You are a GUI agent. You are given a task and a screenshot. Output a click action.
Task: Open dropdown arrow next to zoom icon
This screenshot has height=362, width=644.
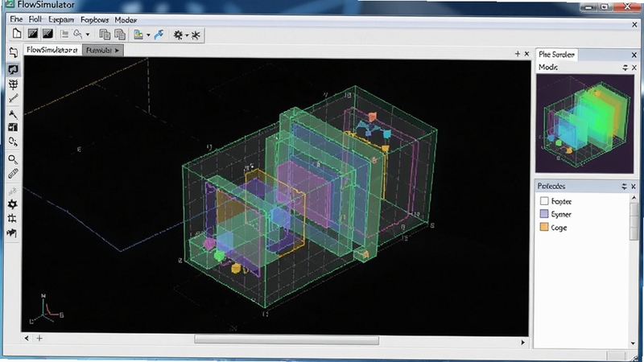click(x=88, y=35)
